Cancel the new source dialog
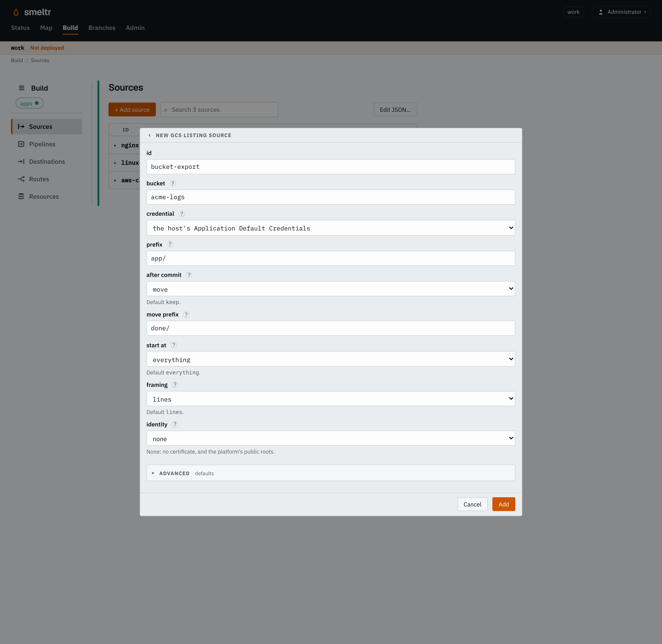662x644 pixels. (472, 504)
